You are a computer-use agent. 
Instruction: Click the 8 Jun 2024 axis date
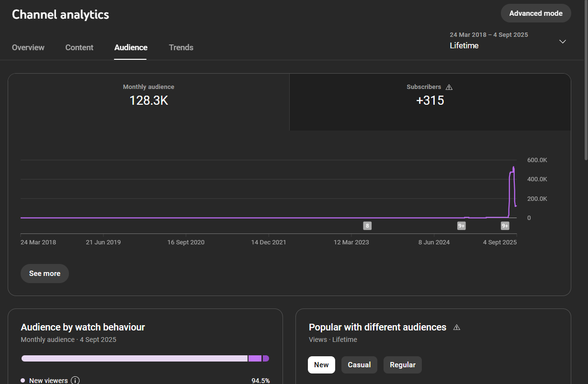[434, 242]
